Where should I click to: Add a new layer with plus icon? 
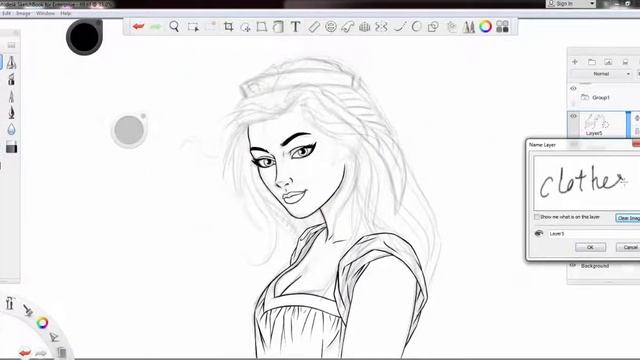(x=575, y=62)
